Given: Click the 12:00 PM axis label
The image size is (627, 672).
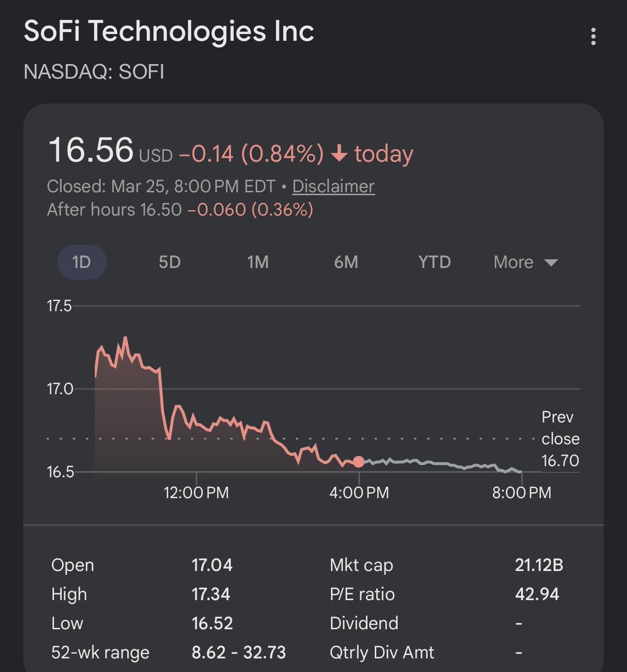Looking at the screenshot, I should (x=196, y=493).
